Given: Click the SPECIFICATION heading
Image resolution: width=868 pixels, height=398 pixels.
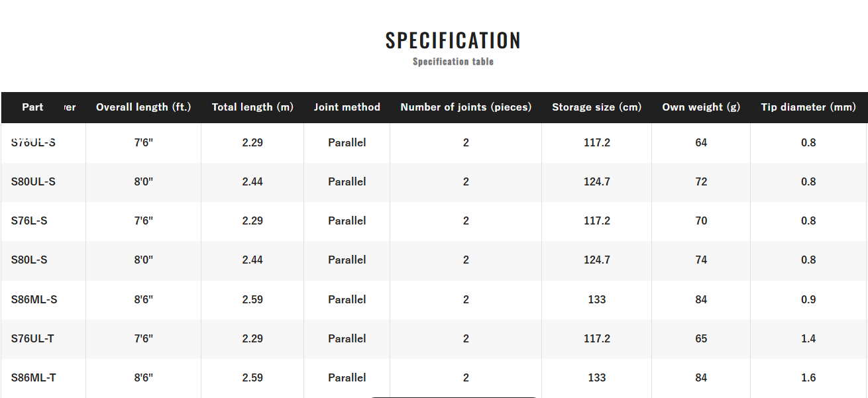Looking at the screenshot, I should pos(453,40).
